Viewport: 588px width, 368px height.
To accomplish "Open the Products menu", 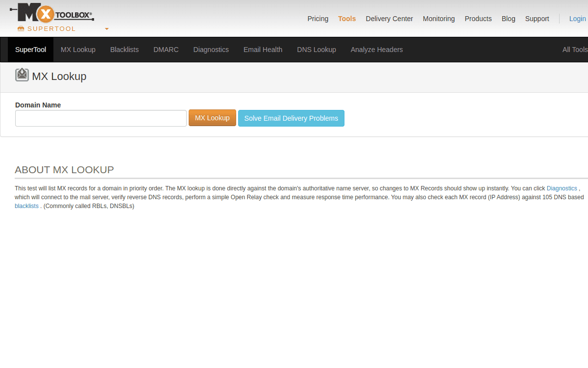I will [478, 19].
